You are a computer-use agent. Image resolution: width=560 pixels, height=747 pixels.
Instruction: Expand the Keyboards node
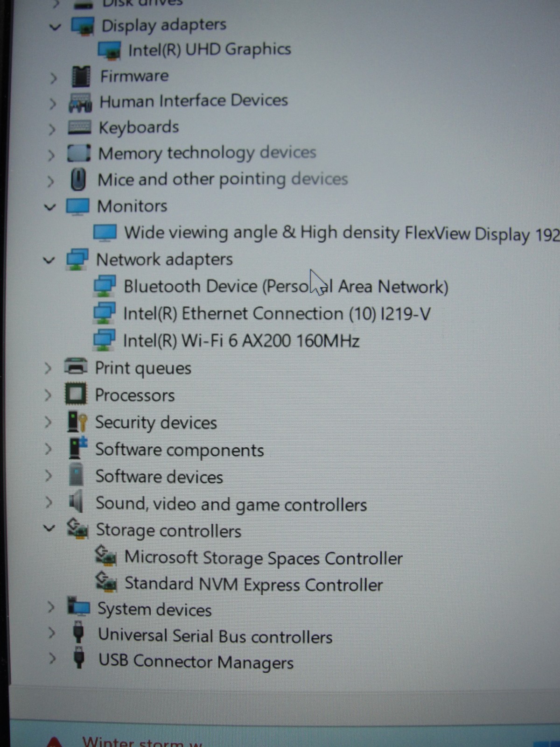(52, 129)
